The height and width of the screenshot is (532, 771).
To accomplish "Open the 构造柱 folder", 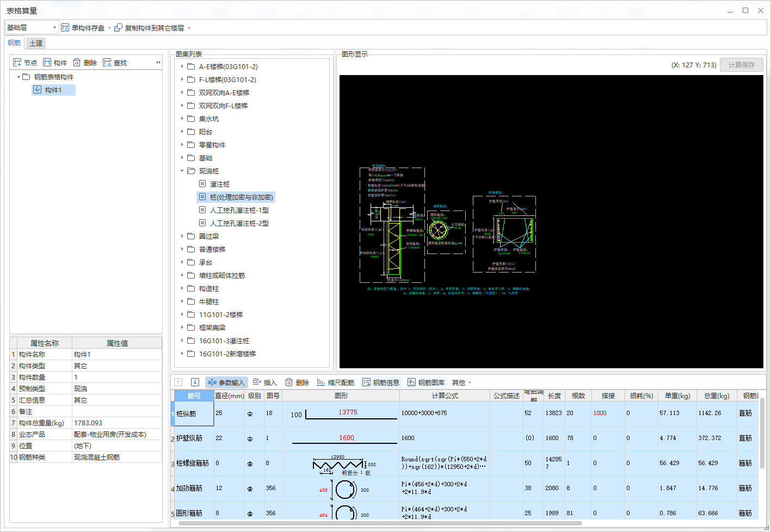I will [x=208, y=288].
